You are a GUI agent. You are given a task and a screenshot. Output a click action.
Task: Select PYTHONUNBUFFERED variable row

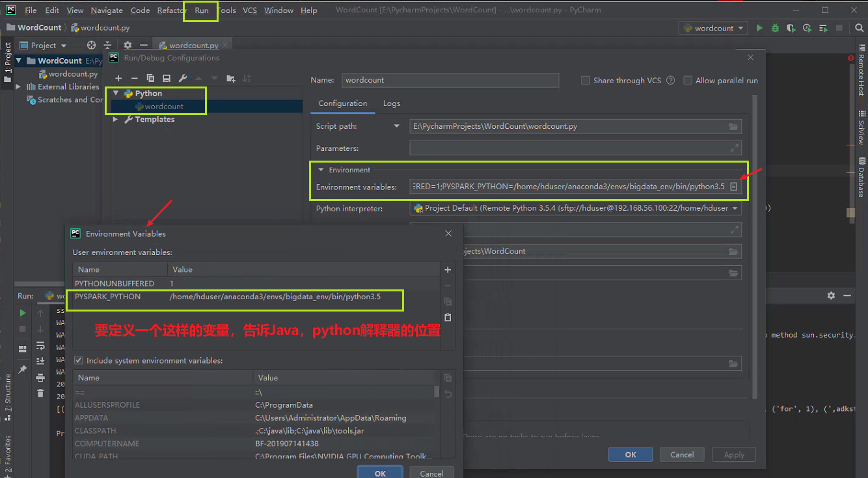click(256, 284)
